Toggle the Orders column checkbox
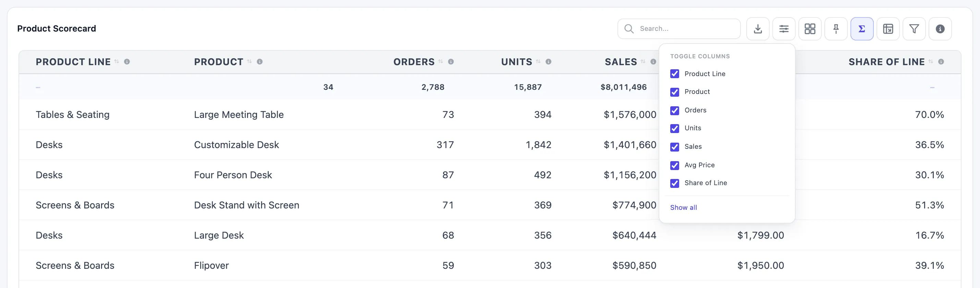The width and height of the screenshot is (980, 288). pyautogui.click(x=674, y=110)
